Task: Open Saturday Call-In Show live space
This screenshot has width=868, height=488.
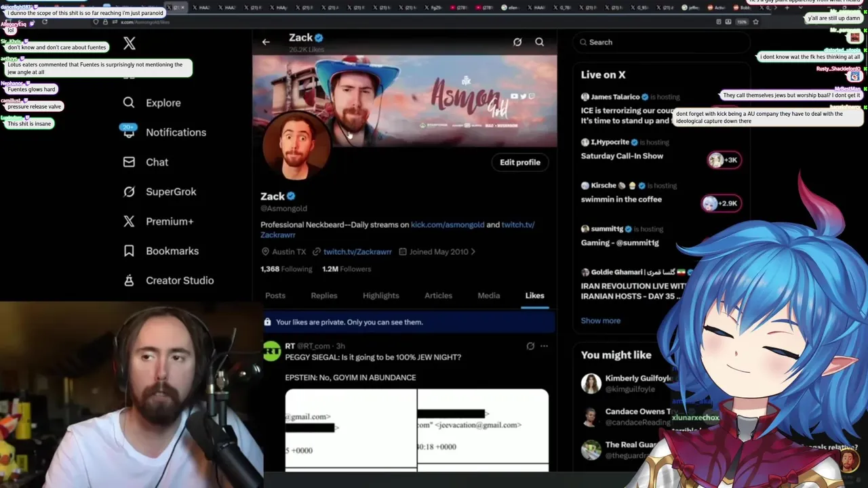Action: [622, 156]
